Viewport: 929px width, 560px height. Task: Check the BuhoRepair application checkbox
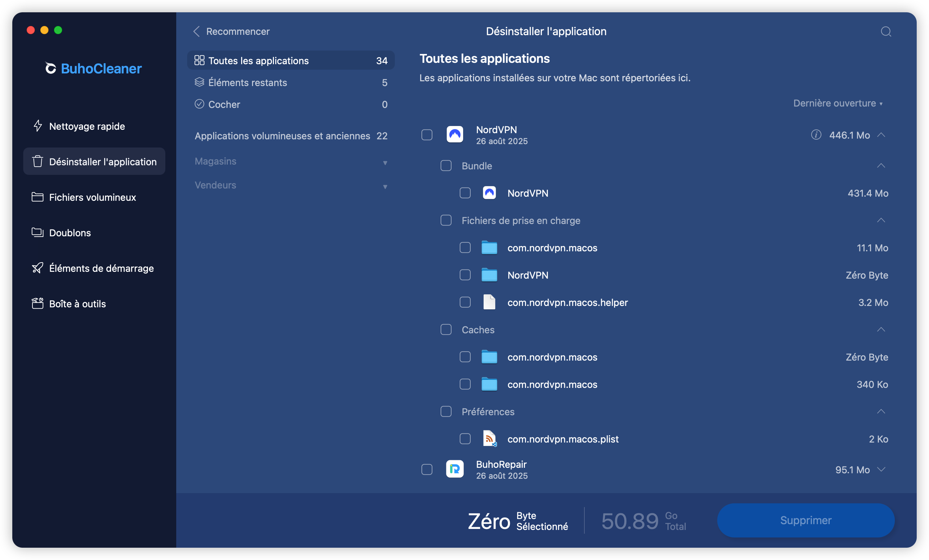coord(427,470)
